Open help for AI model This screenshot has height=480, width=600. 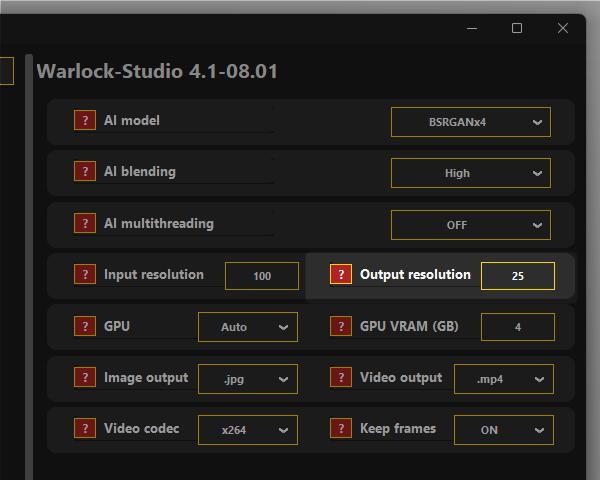point(85,120)
